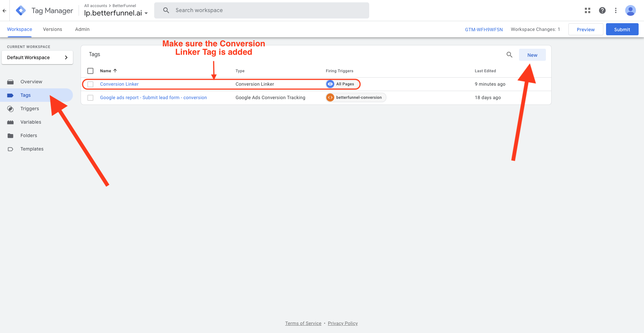The width and height of the screenshot is (644, 333).
Task: Click the All Pages trigger chip
Action: tap(340, 84)
